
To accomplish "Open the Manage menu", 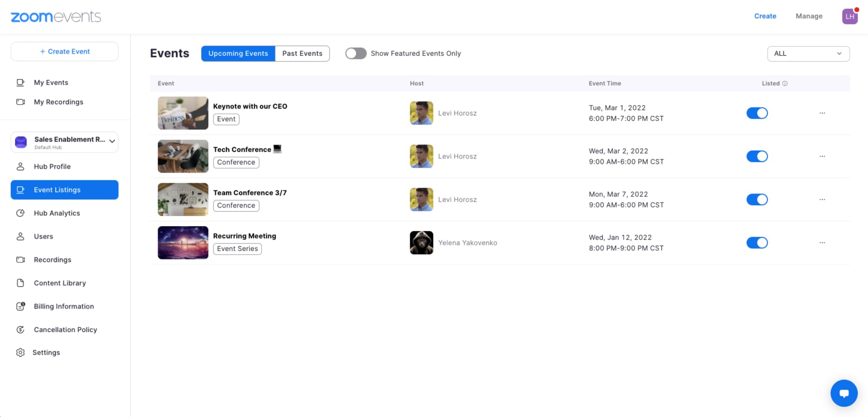I will tap(809, 16).
